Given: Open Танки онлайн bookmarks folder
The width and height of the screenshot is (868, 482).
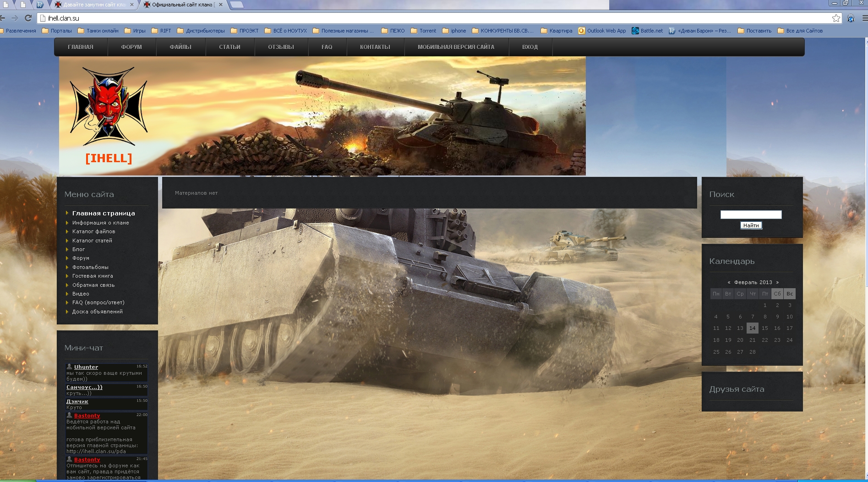Looking at the screenshot, I should pyautogui.click(x=98, y=31).
